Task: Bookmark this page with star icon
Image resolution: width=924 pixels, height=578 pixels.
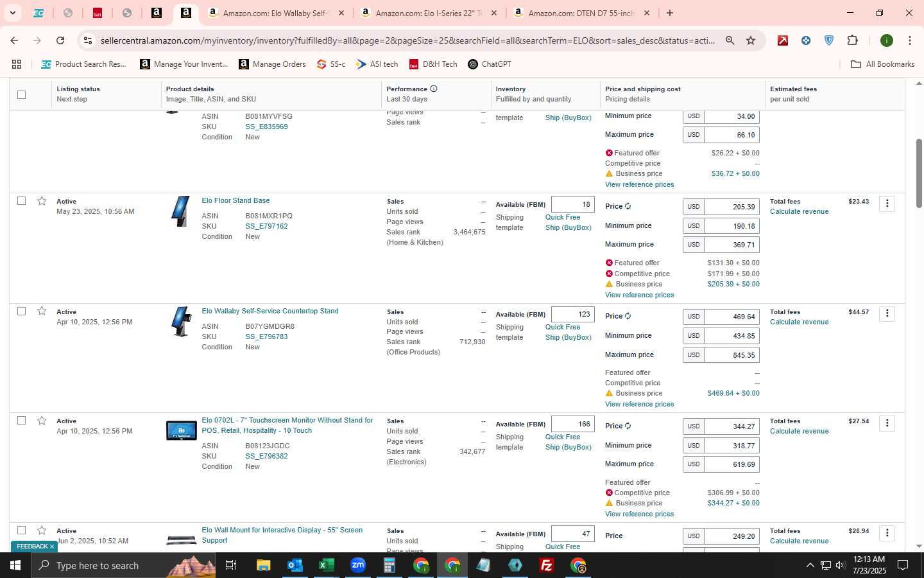Action: tap(751, 40)
